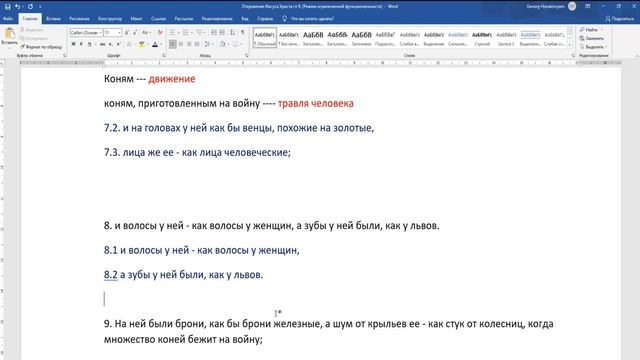Increase the paragraph indent

point(222,33)
